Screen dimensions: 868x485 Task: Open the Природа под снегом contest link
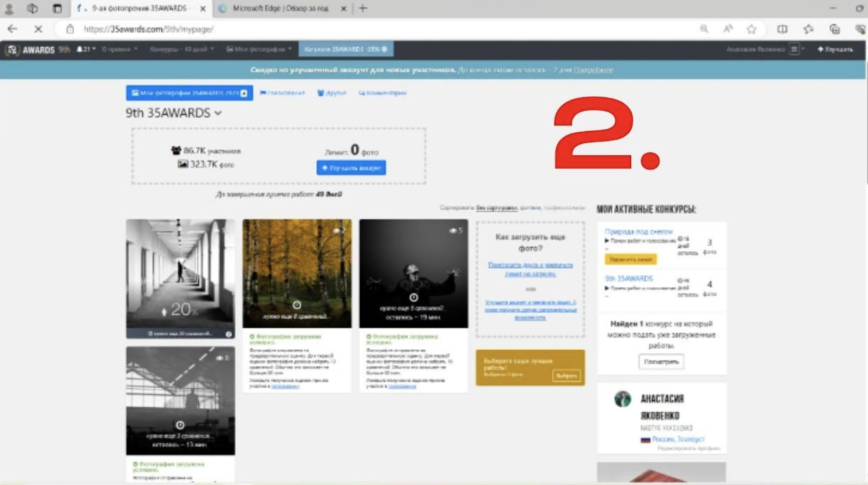click(638, 232)
